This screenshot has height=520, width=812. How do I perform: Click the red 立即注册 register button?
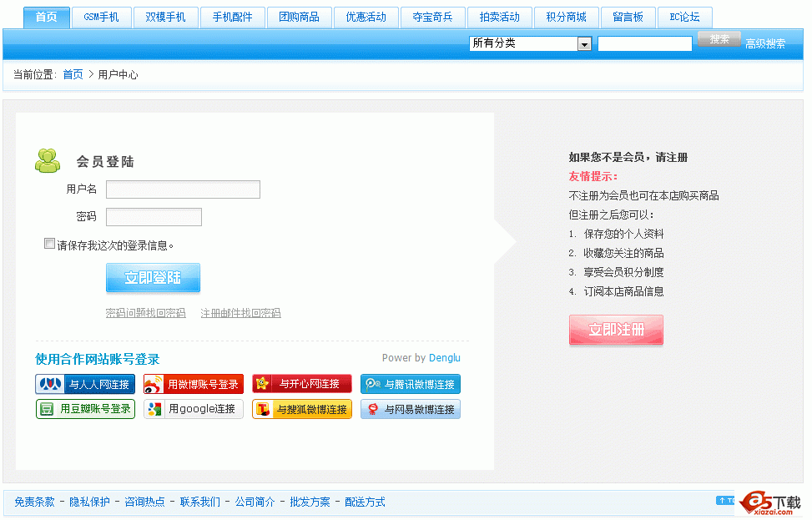click(x=616, y=330)
